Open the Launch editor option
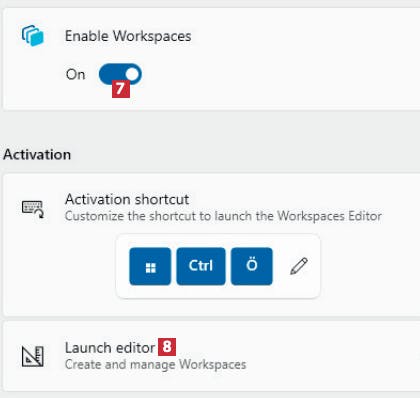The image size is (420, 398). (x=211, y=356)
